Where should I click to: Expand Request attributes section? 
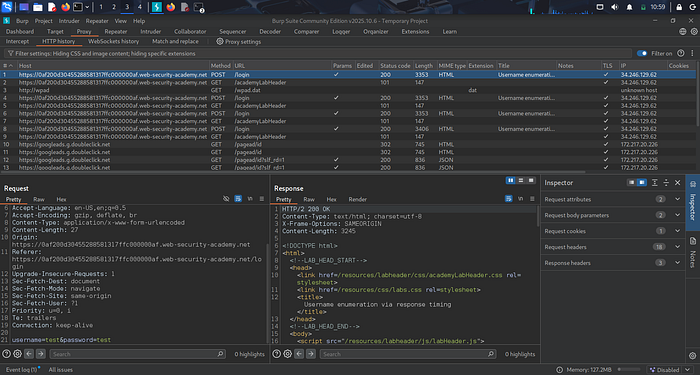click(x=677, y=199)
